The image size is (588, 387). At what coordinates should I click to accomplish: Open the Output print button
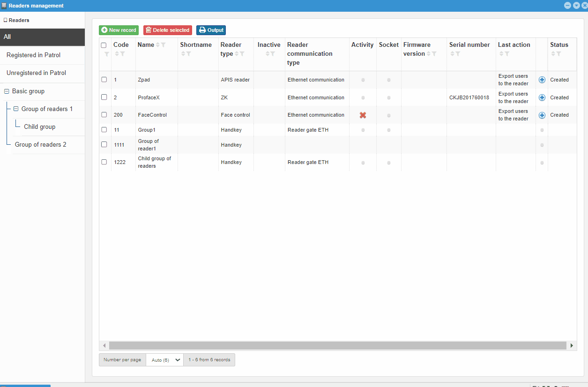point(211,30)
